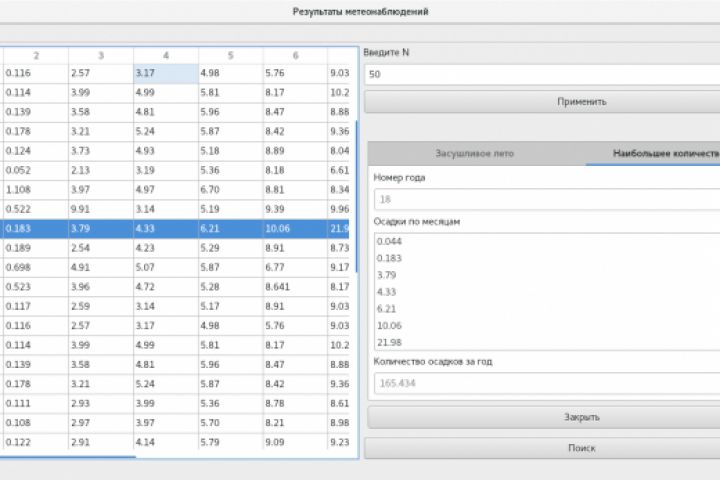Screen dimensions: 720x480
Task: Click table cell 8.641
Action: point(295,287)
